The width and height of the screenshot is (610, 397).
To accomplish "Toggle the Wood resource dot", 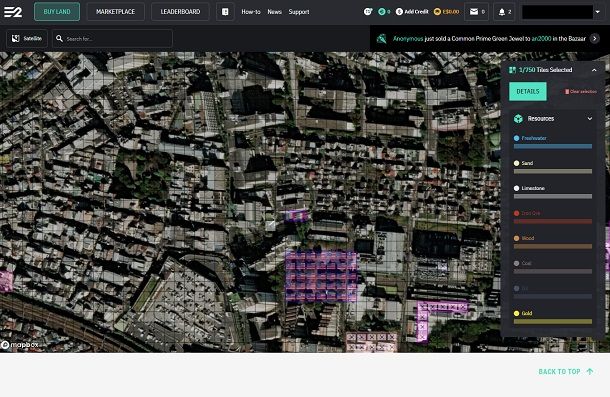I will tap(516, 238).
